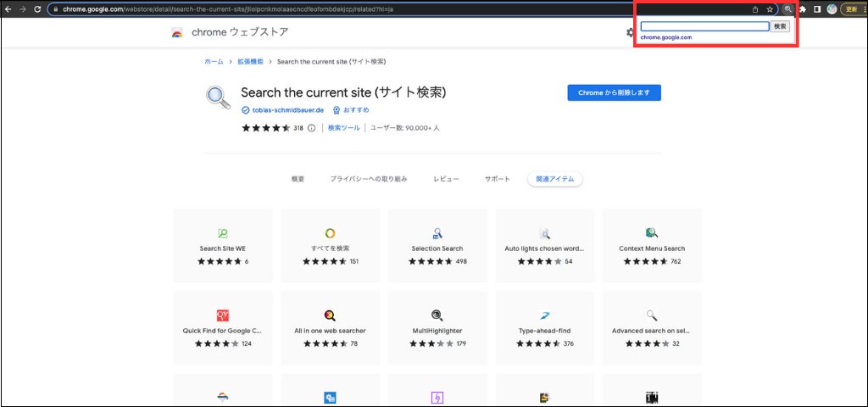868x407 pixels.
Task: Click the MultiHighlighter title text
Action: [x=437, y=332]
